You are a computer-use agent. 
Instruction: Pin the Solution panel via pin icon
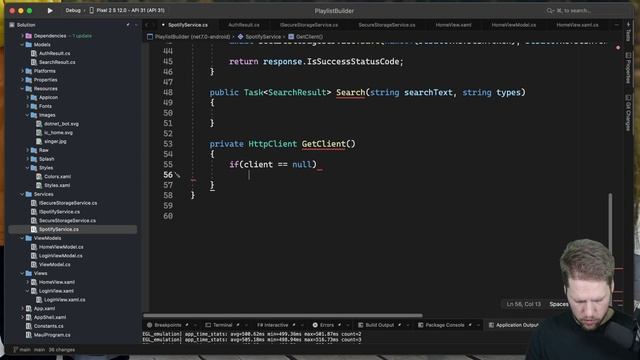coord(128,25)
